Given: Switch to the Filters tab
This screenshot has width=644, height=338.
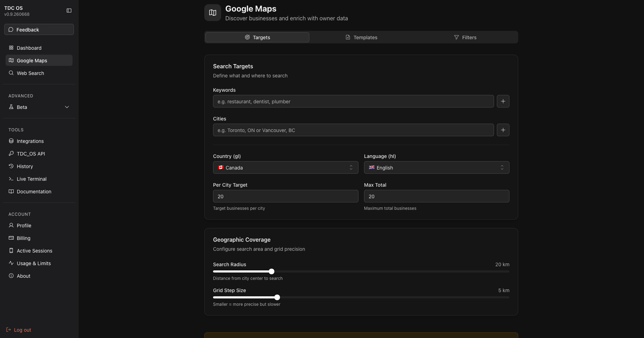Looking at the screenshot, I should [x=465, y=37].
